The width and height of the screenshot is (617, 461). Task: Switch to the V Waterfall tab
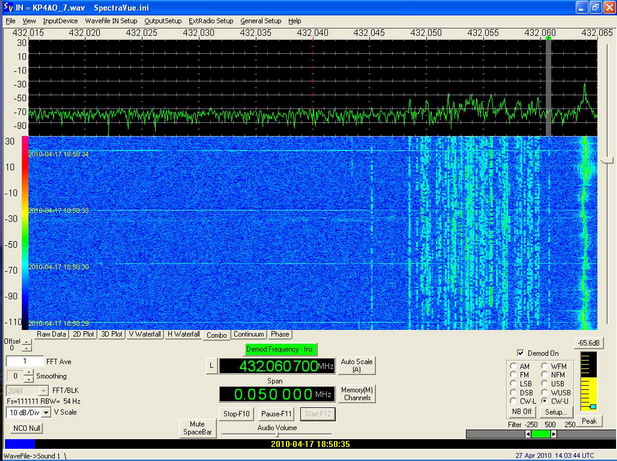click(146, 334)
